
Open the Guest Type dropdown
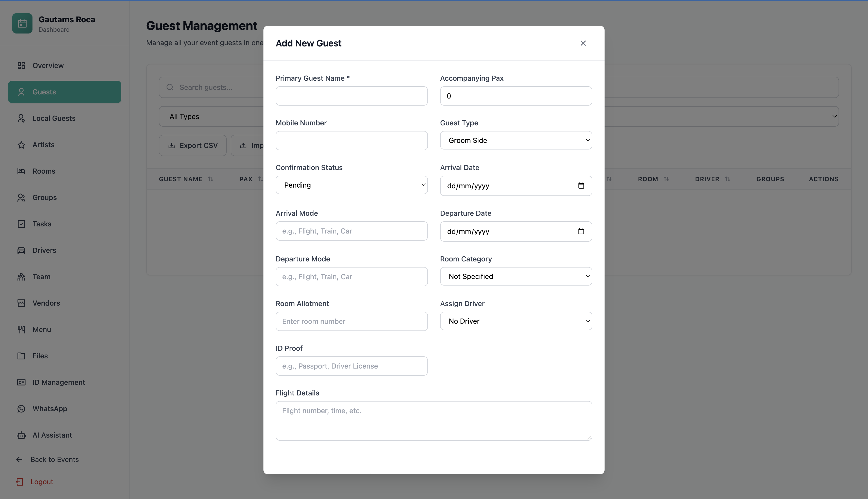click(x=516, y=140)
